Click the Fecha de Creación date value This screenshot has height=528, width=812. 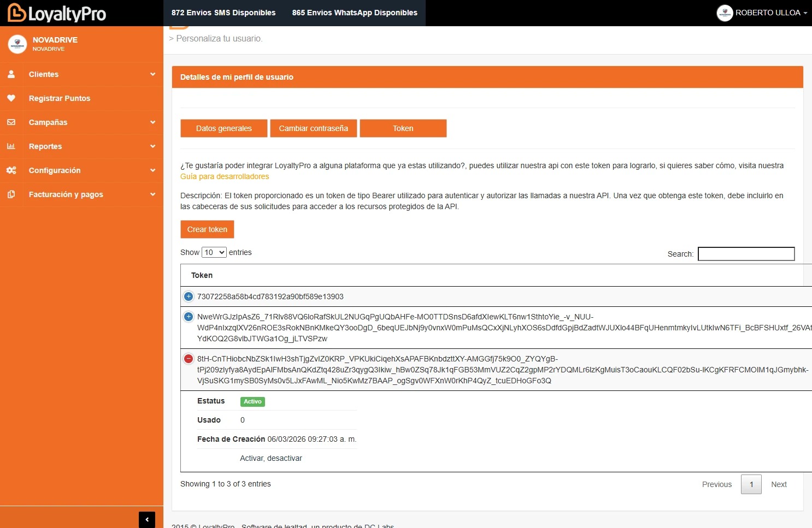pyautogui.click(x=311, y=439)
